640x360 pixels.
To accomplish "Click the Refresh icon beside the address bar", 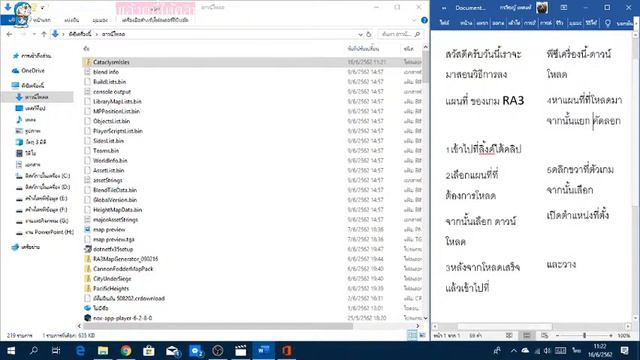I will pos(369,34).
